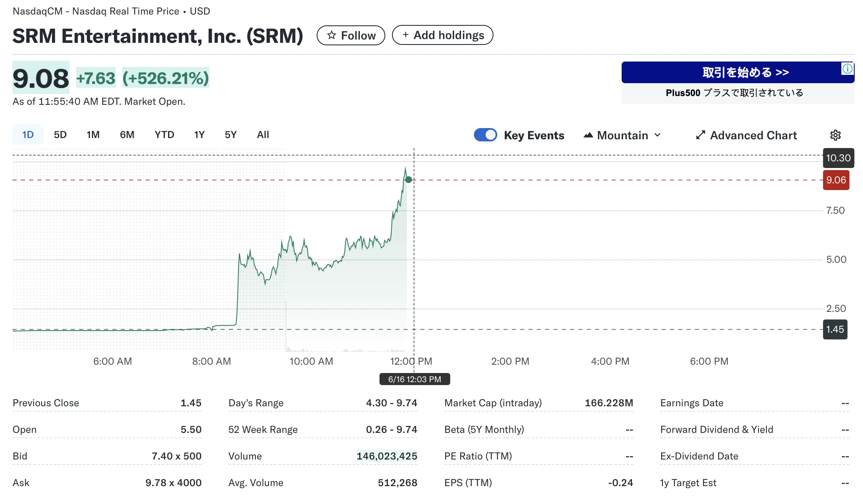
Task: Select the 5Y range tab
Action: [231, 135]
